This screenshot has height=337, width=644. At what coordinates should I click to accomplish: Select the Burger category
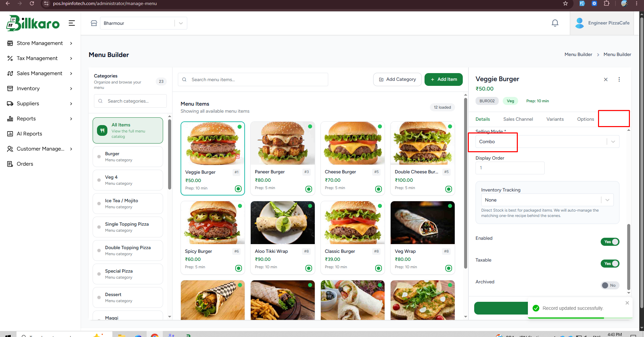(128, 157)
